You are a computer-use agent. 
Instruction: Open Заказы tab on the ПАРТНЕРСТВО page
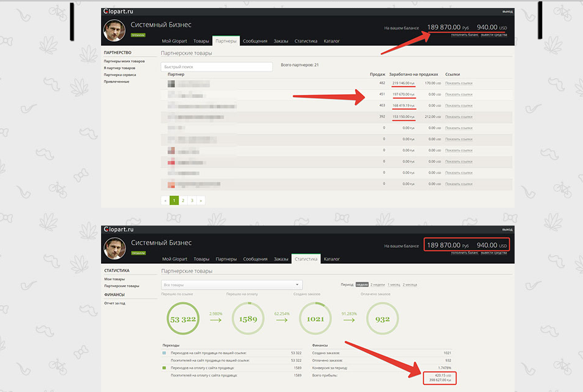tap(281, 41)
